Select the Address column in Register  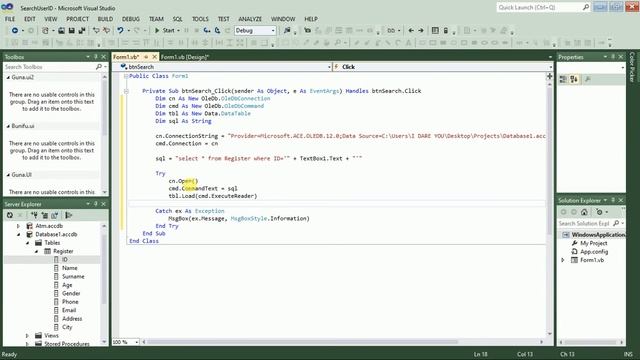pos(72,319)
